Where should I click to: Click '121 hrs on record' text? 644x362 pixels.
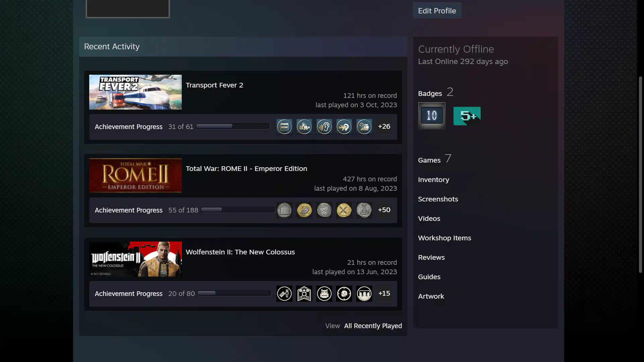[370, 96]
